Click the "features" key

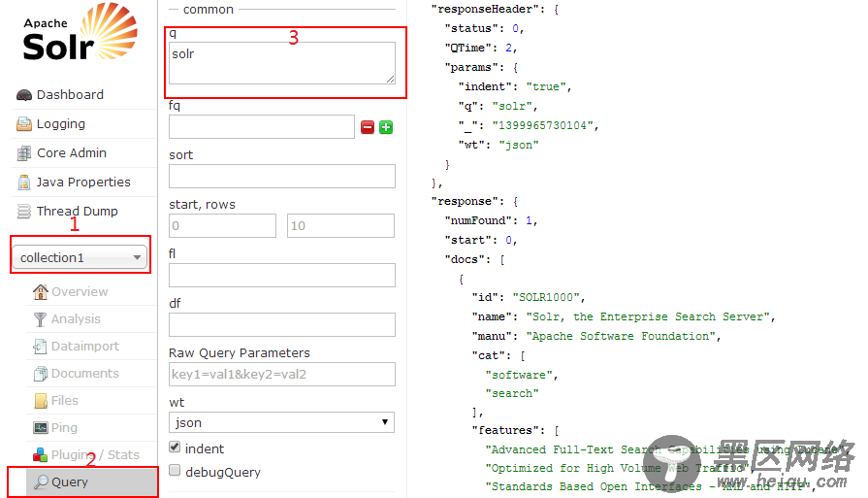(505, 430)
